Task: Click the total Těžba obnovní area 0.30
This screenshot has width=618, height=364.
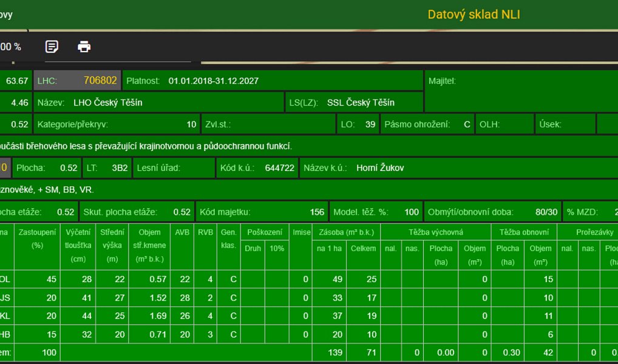Action: coord(512,352)
